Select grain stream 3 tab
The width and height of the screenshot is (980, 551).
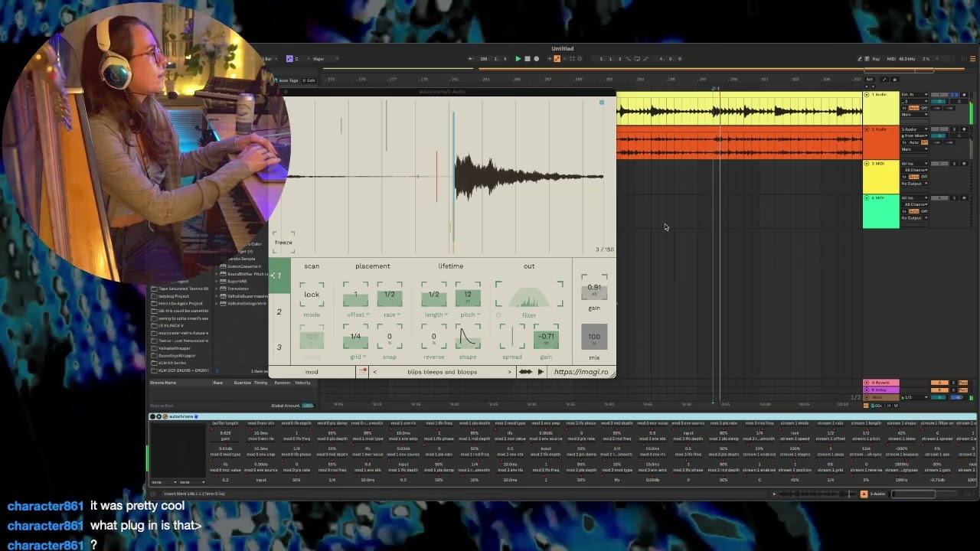tap(279, 347)
